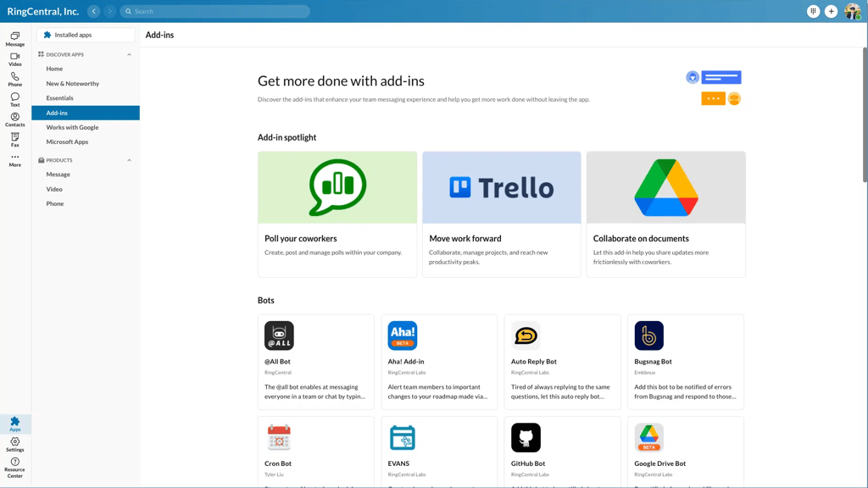Open the GitHub Bot app icon
This screenshot has height=488, width=868.
[526, 438]
